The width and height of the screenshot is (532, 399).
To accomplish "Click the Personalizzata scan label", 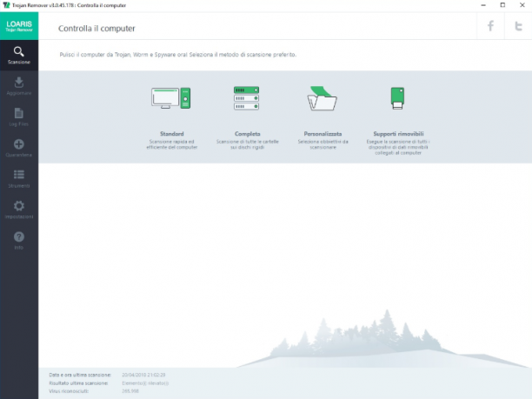I will (323, 134).
